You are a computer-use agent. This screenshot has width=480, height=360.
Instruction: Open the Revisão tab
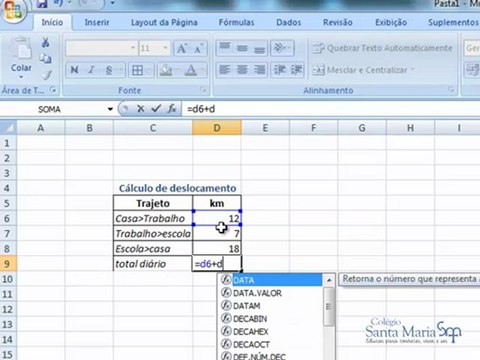click(x=338, y=22)
